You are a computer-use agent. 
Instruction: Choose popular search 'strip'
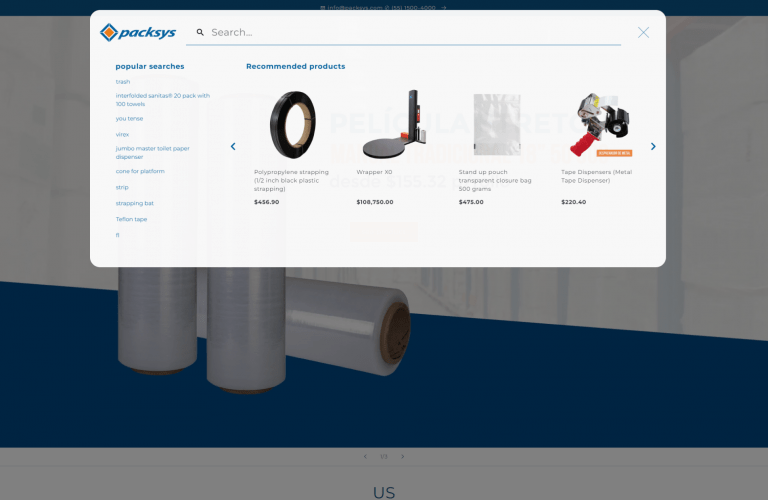pyautogui.click(x=122, y=187)
